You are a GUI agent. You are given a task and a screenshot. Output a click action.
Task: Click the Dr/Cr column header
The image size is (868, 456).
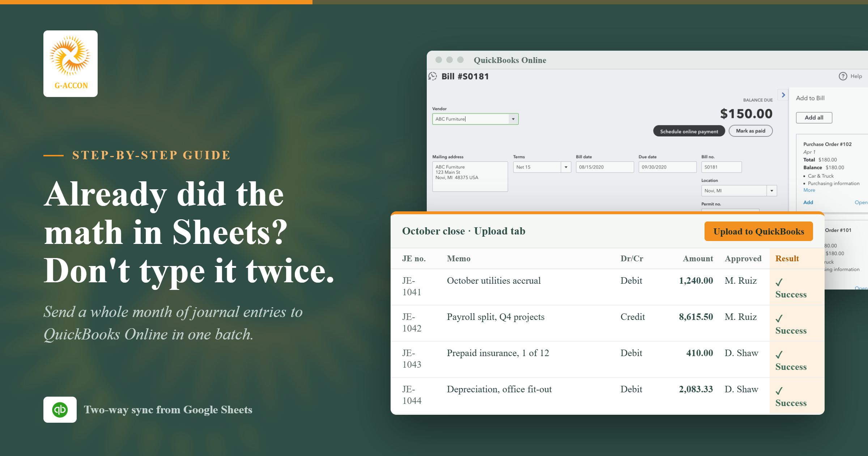tap(632, 258)
